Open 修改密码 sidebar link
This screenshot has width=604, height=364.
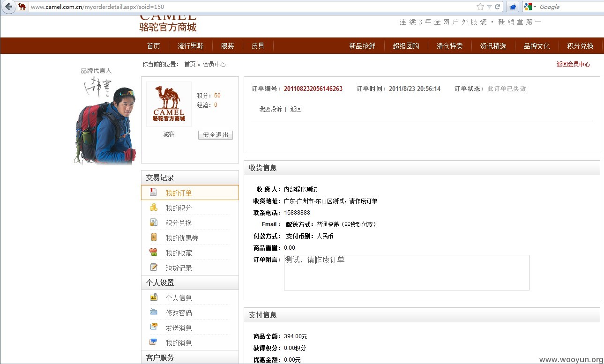pos(179,312)
